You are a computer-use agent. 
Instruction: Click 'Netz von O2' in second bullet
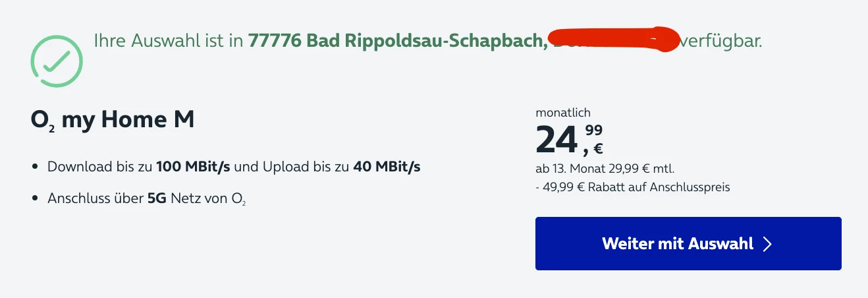208,198
